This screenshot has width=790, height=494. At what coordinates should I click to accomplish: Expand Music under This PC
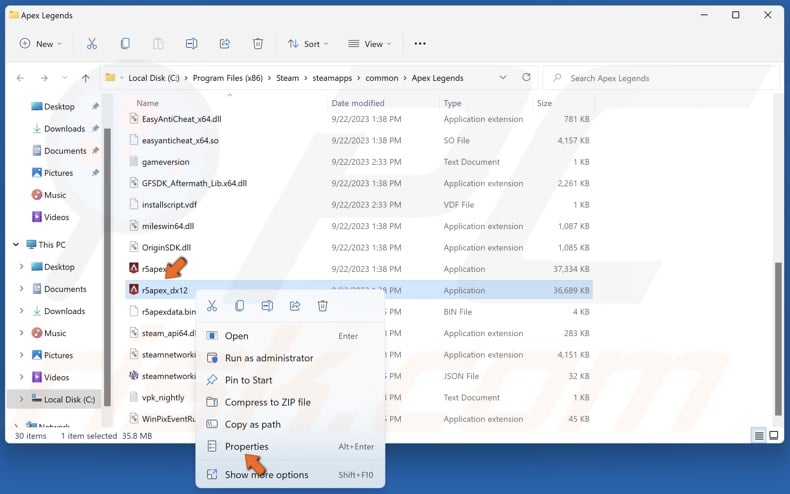tap(22, 333)
